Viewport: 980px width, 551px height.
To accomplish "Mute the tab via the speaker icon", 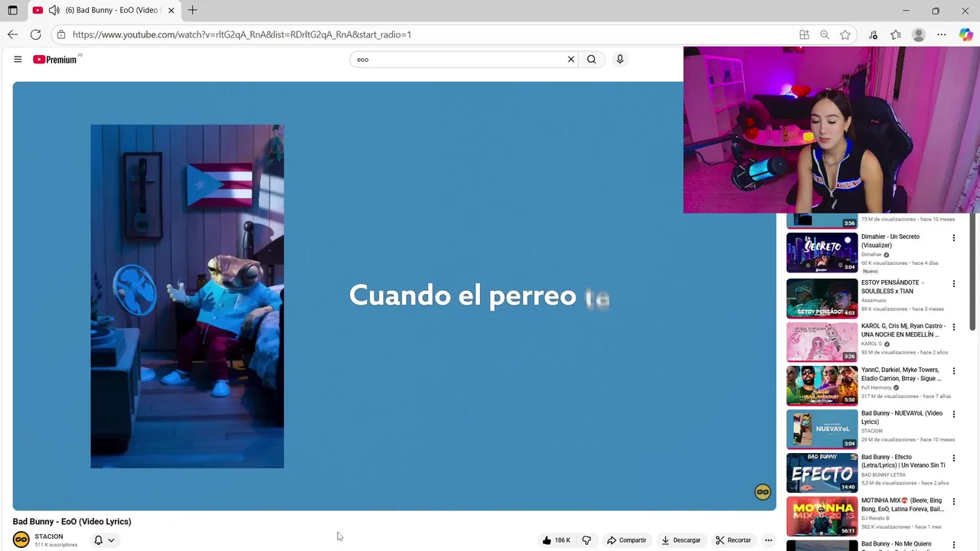I will [x=54, y=10].
